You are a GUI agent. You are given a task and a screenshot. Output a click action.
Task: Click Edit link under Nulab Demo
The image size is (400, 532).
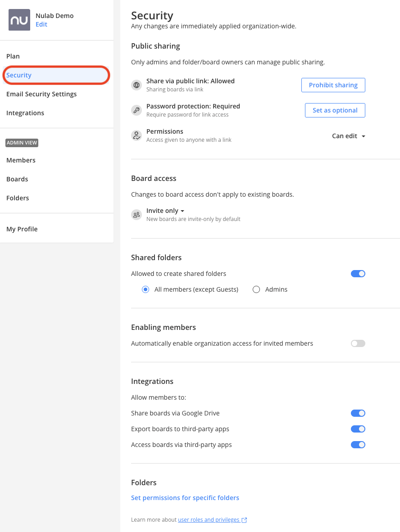pyautogui.click(x=41, y=24)
